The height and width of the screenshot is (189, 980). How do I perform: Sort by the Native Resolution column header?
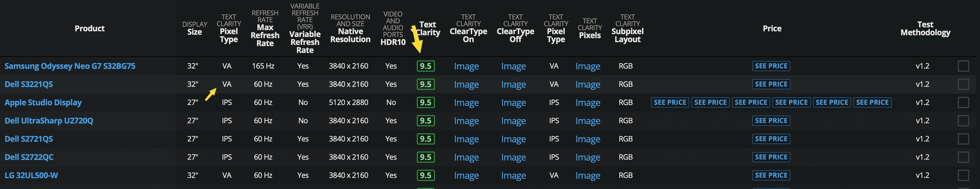350,35
